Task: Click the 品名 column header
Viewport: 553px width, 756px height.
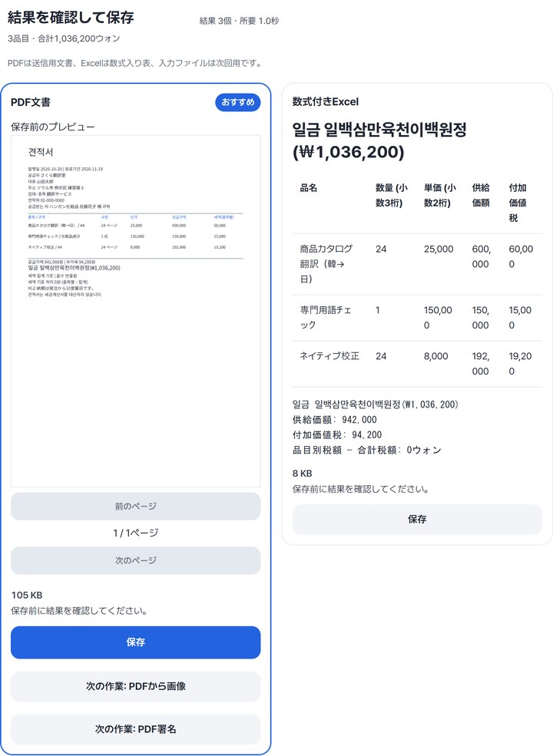Action: [x=309, y=187]
